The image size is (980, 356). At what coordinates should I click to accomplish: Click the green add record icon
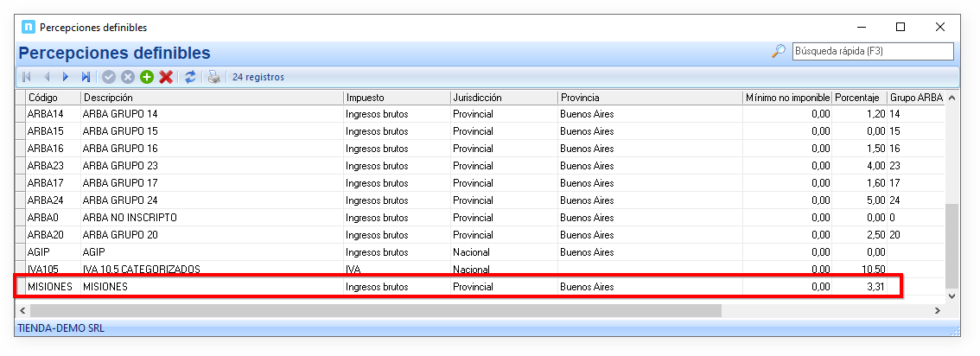tap(147, 77)
